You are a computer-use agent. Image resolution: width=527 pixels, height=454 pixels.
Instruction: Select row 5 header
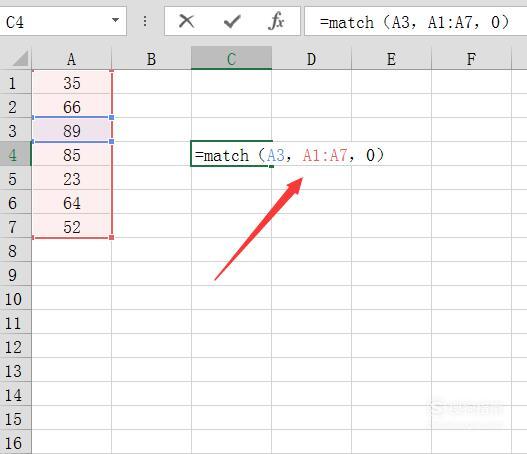point(15,178)
